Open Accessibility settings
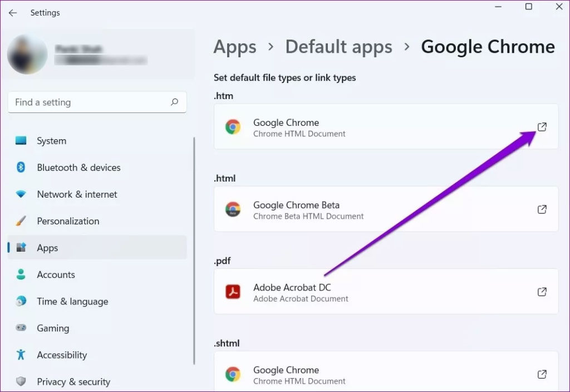 (x=97, y=355)
